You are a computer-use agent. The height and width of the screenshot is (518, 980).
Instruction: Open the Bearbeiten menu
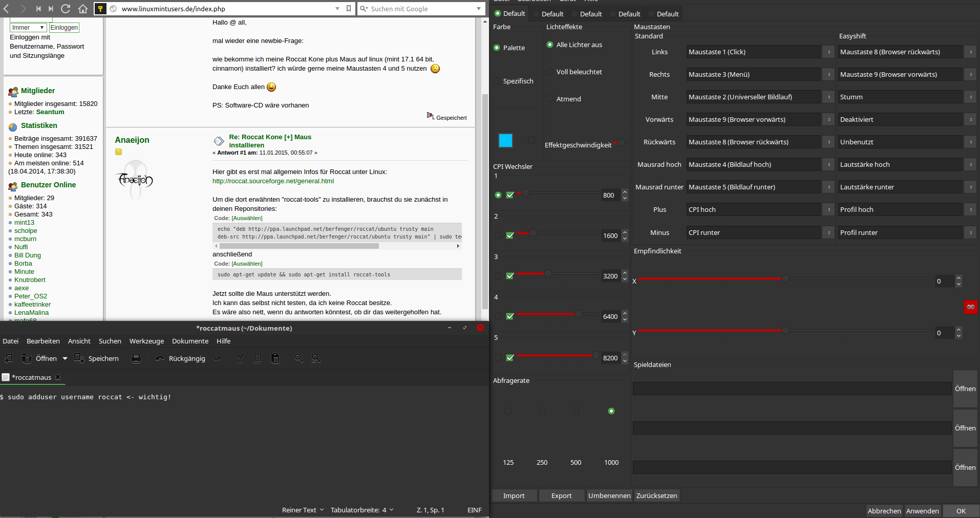pos(43,341)
